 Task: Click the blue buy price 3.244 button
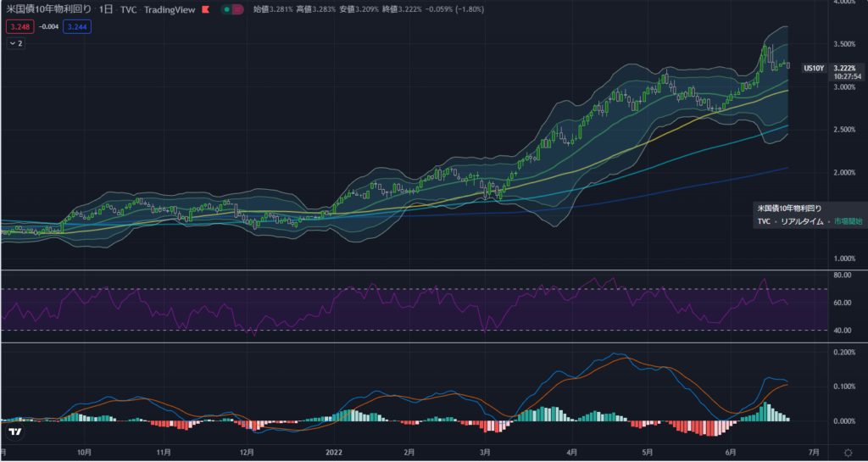pyautogui.click(x=76, y=26)
